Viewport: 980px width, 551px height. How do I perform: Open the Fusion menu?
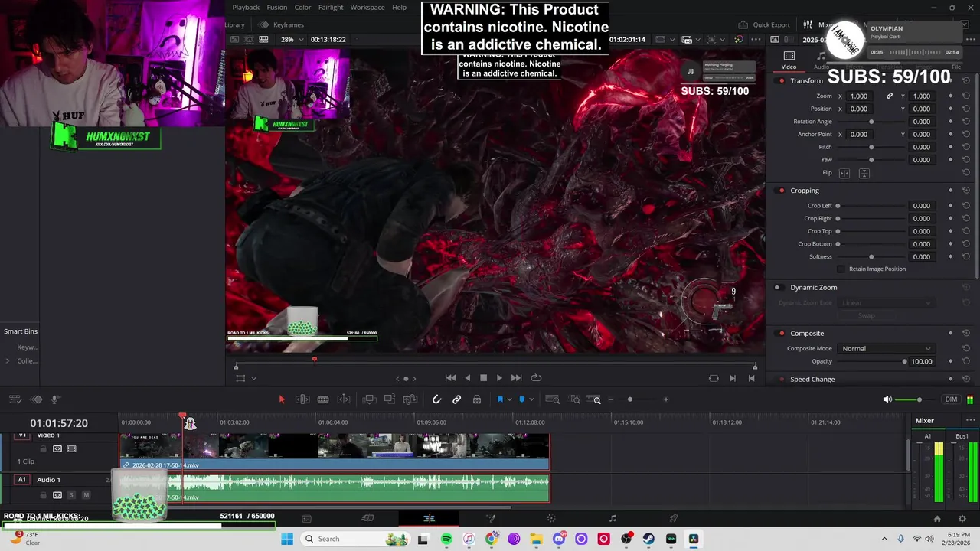coord(277,8)
